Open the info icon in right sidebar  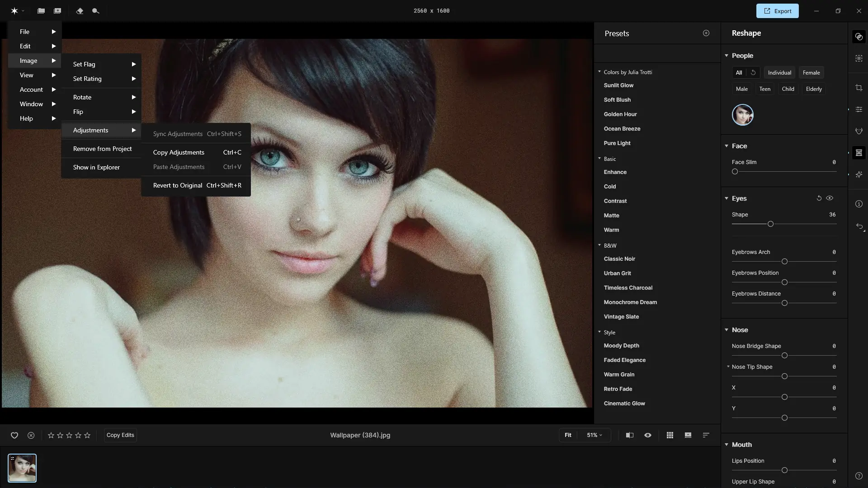coord(859,204)
